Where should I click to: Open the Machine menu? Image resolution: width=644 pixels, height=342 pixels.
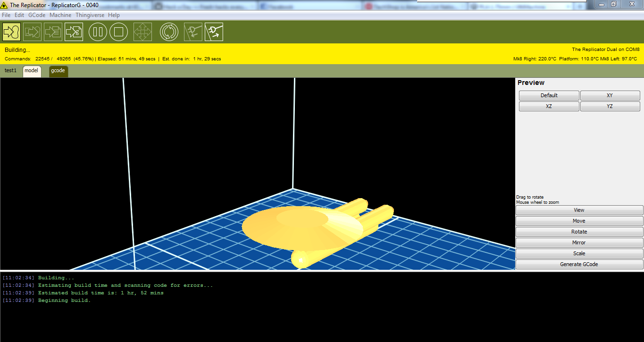60,15
